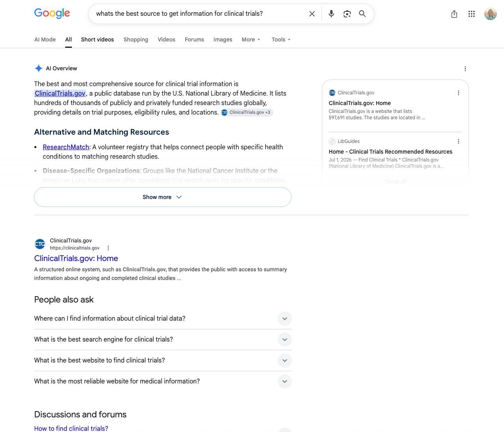Expand the More dropdown menu
This screenshot has width=504, height=432.
251,39
